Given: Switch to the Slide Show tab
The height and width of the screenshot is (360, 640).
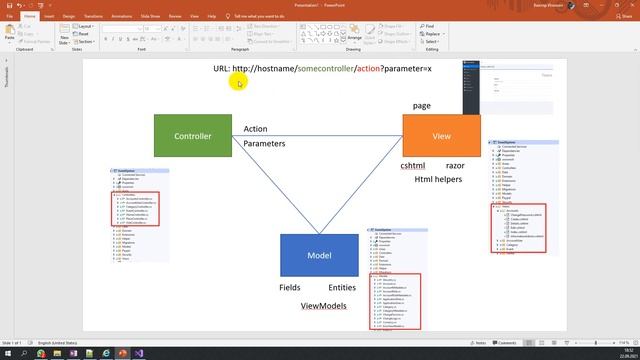Looking at the screenshot, I should 150,16.
